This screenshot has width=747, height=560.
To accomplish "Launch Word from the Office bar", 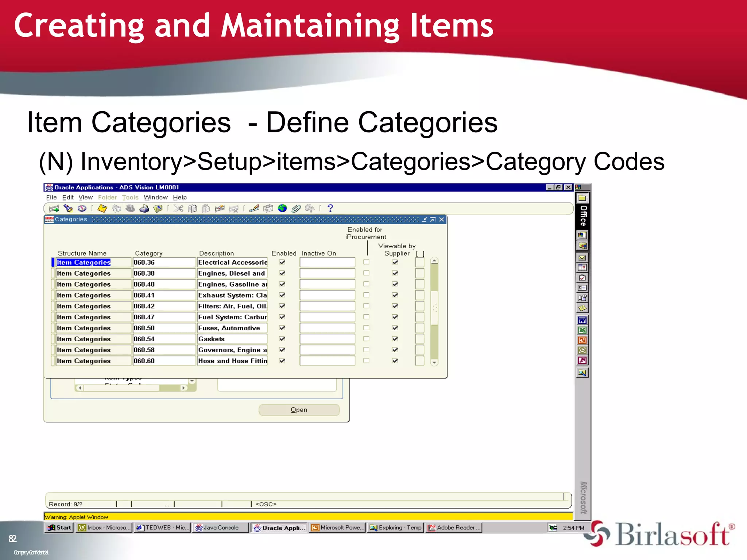I will (x=582, y=320).
